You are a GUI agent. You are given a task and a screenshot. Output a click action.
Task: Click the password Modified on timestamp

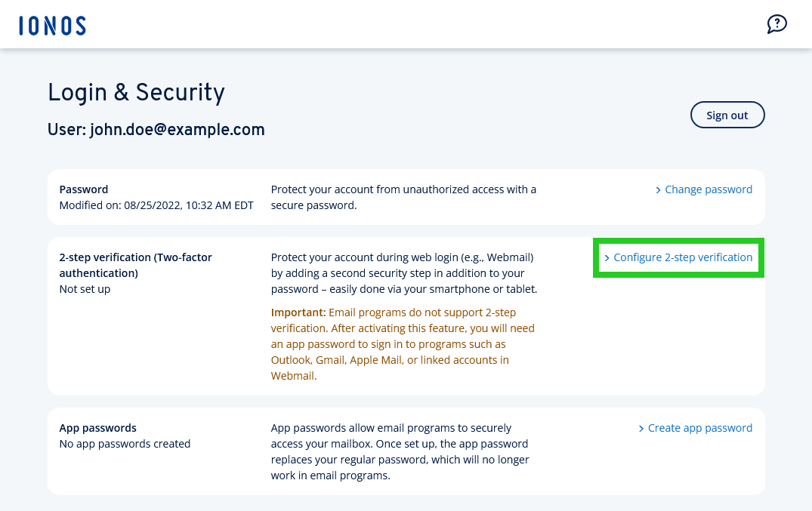point(156,205)
